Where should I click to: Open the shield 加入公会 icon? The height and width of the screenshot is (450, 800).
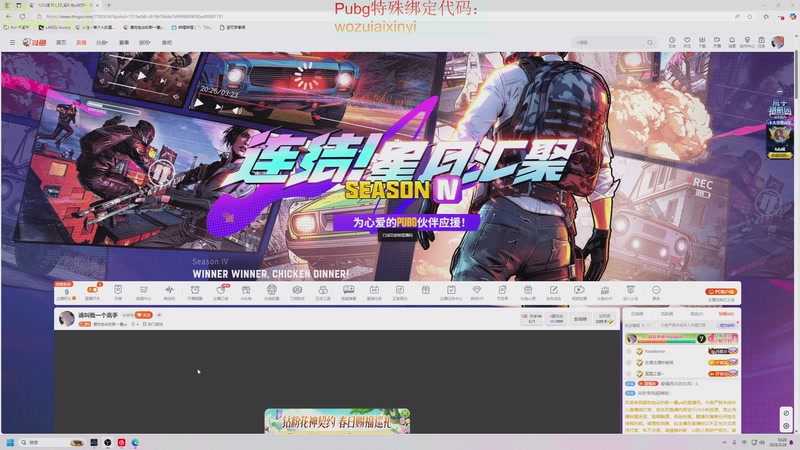(631, 292)
